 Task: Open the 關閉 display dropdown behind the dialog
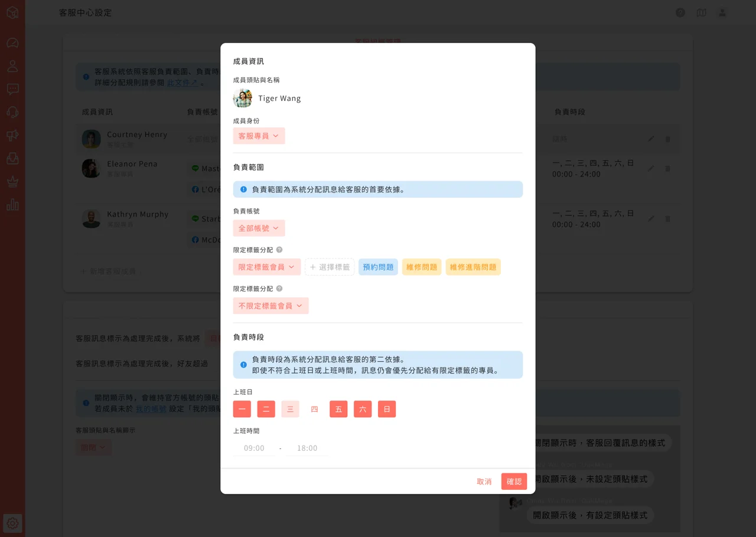(93, 447)
